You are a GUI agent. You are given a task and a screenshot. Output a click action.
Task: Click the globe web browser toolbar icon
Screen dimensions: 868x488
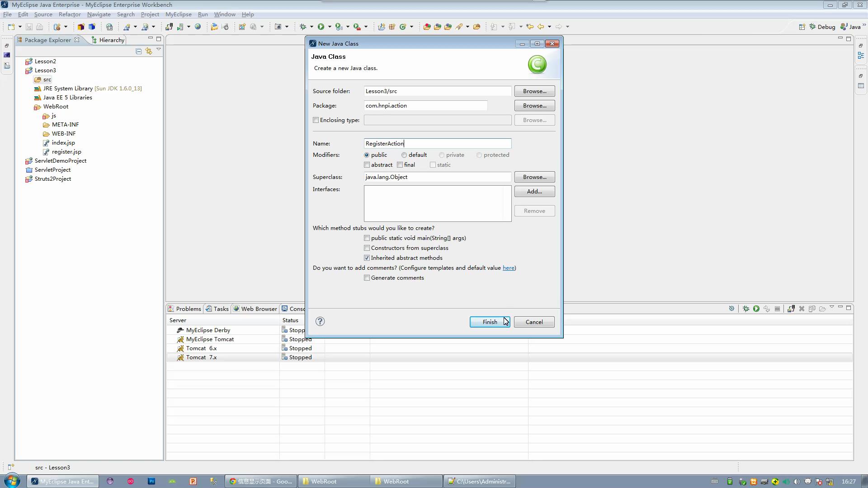(198, 27)
